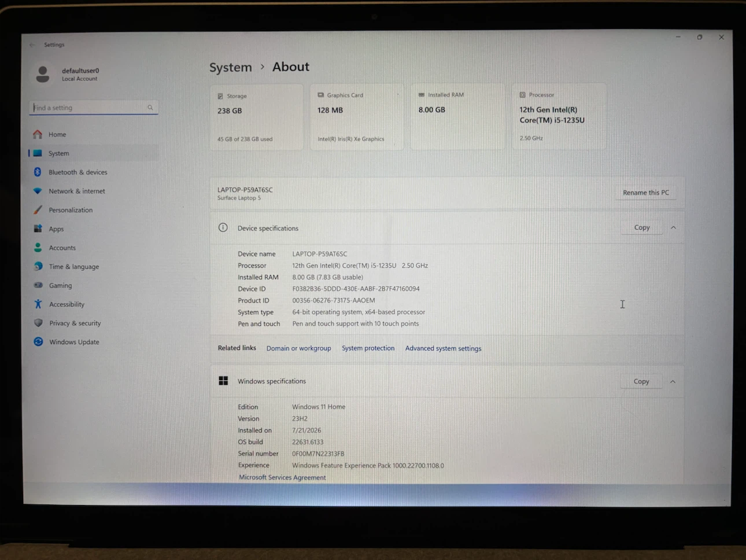The height and width of the screenshot is (560, 746).
Task: Click the Installed RAM 8.00 GB card
Action: (457, 116)
